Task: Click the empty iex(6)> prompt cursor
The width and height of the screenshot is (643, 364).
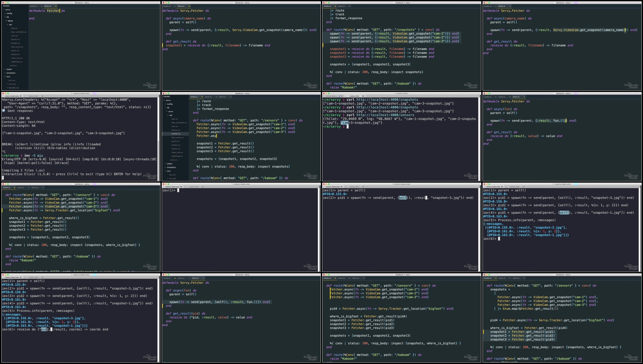Action: pyautogui.click(x=499, y=239)
